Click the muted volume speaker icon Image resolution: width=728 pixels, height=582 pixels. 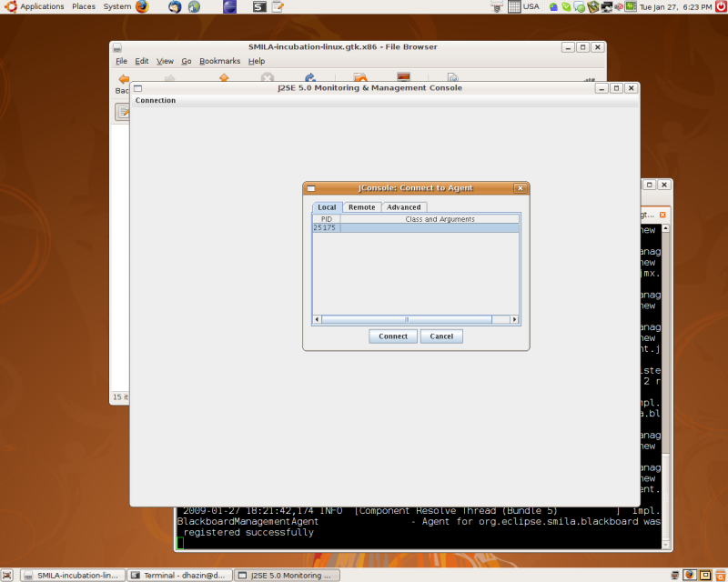(x=619, y=7)
